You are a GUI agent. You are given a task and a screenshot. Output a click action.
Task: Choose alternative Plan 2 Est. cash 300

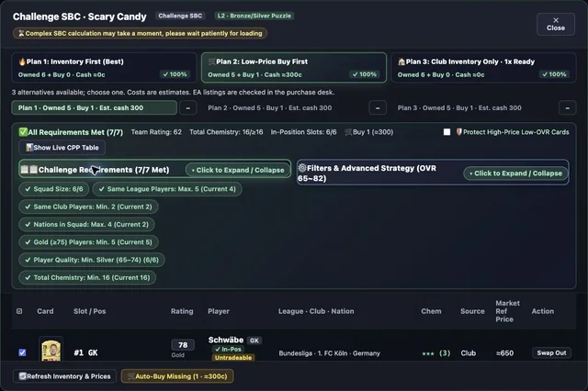click(269, 108)
